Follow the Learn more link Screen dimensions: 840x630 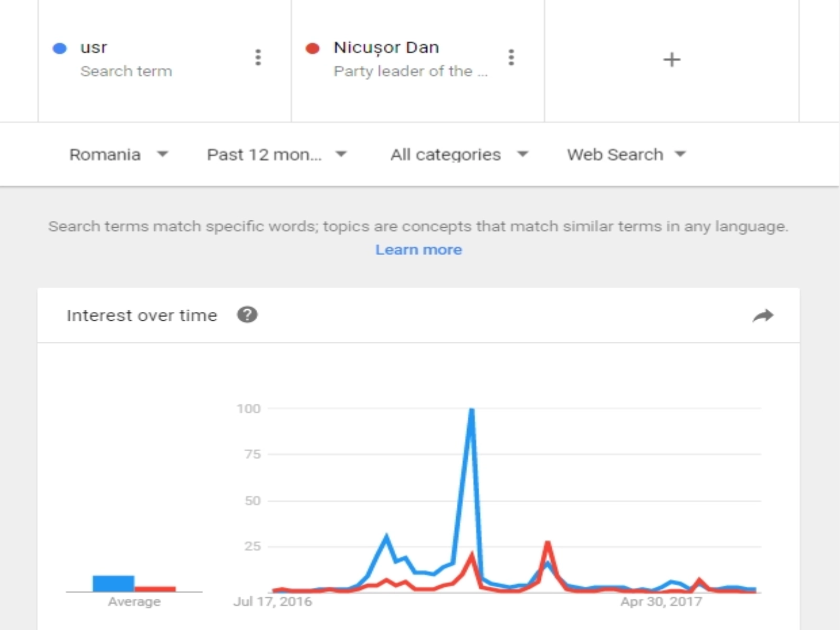click(418, 249)
